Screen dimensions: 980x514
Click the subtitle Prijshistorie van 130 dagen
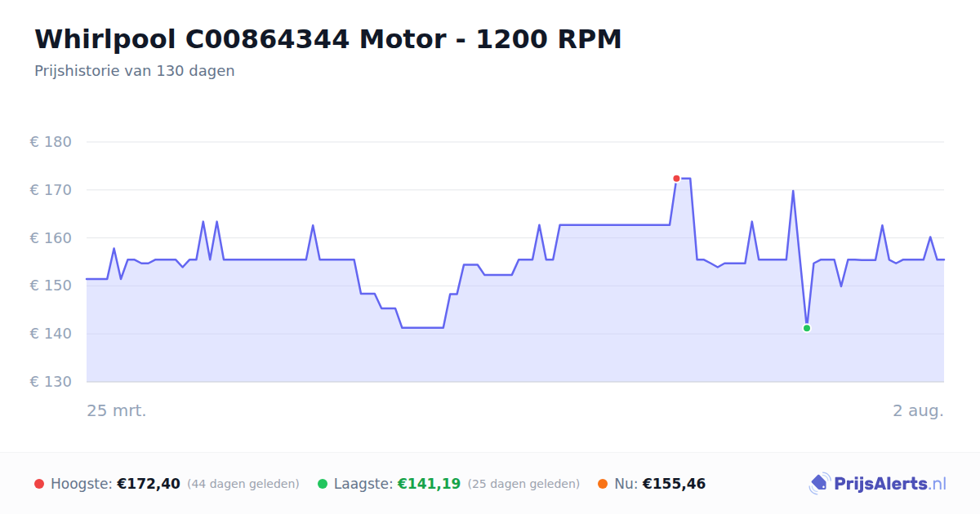[x=135, y=71]
